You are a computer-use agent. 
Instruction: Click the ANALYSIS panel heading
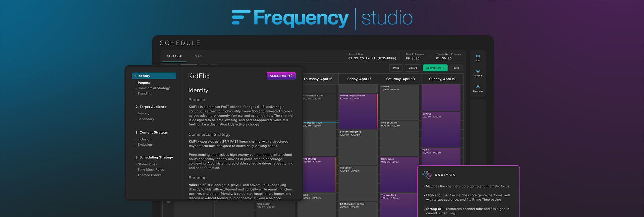tap(445, 175)
